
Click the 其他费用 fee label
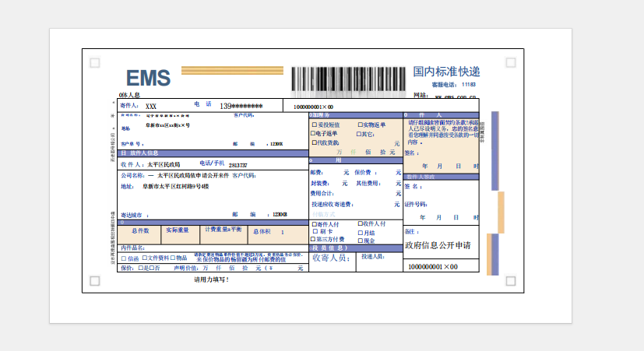[368, 183]
